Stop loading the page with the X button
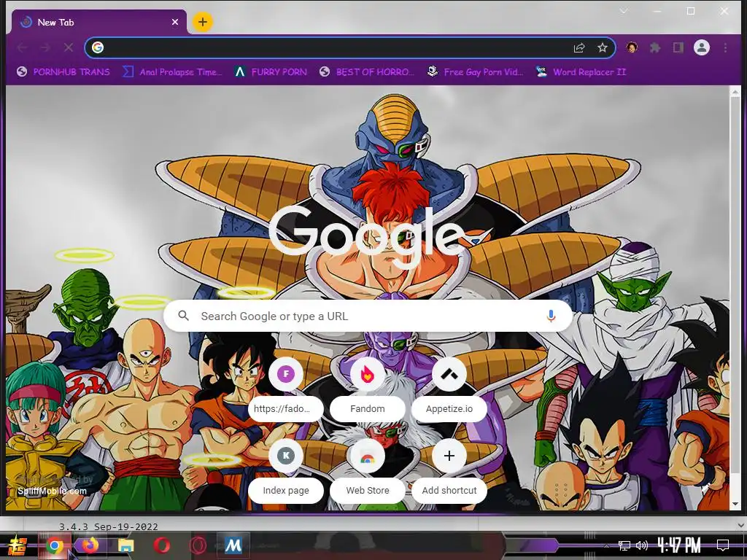This screenshot has height=560, width=747. point(68,47)
